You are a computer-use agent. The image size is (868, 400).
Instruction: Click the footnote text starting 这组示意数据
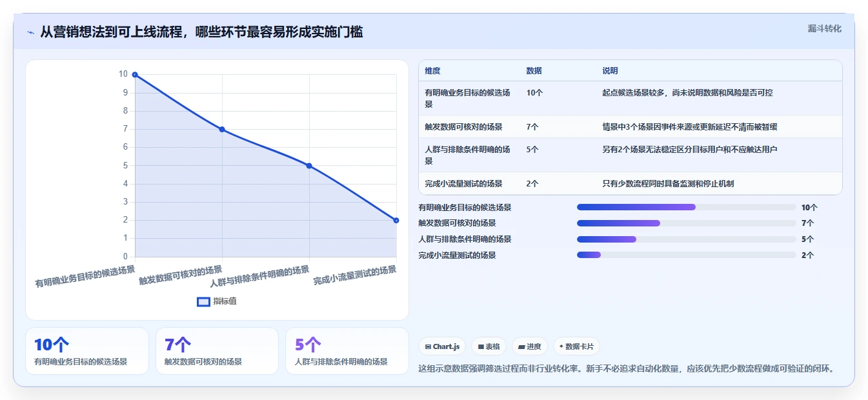pyautogui.click(x=628, y=369)
